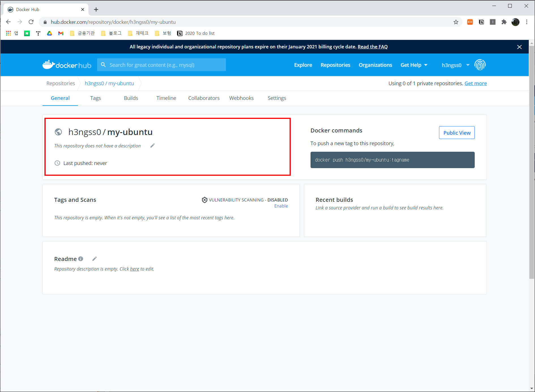
Task: Enable vulnerability scanning
Action: (281, 206)
